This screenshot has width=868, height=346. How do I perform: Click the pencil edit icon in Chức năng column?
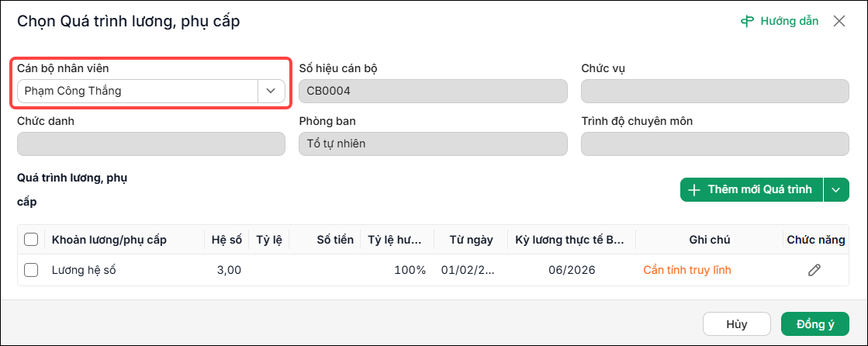pos(814,270)
